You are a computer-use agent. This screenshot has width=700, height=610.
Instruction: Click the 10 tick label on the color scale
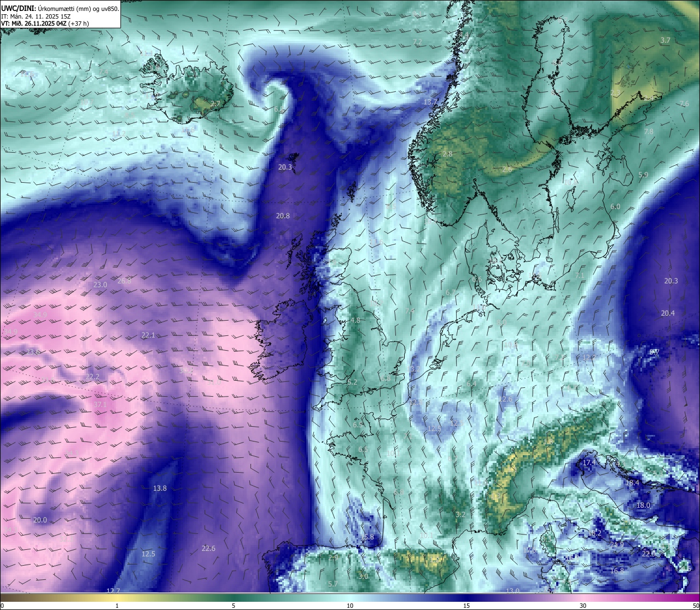[350, 606]
